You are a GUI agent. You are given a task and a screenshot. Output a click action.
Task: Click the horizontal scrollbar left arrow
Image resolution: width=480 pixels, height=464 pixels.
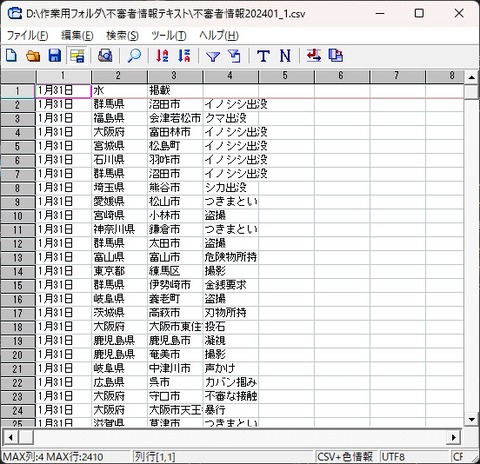[11, 437]
